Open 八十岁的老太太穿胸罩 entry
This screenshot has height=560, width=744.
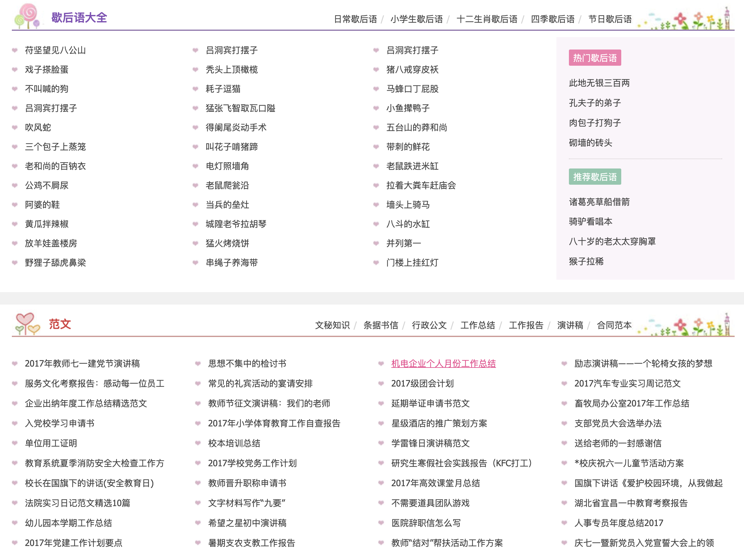(612, 241)
